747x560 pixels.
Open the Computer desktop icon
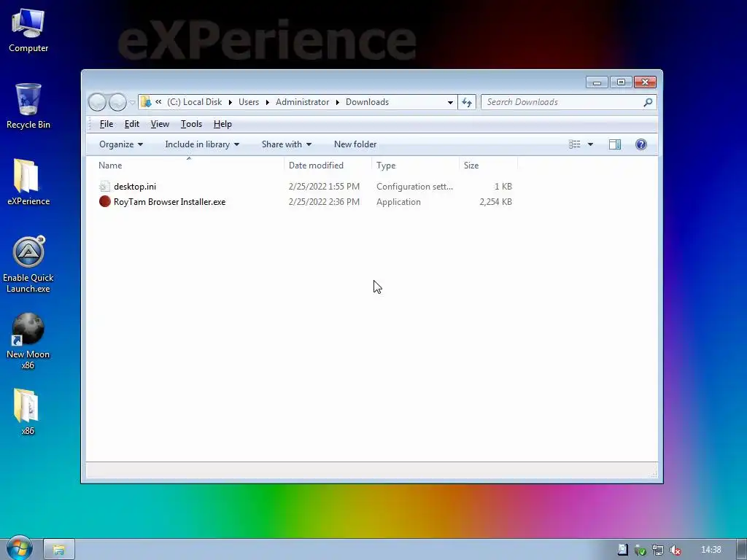click(x=28, y=31)
